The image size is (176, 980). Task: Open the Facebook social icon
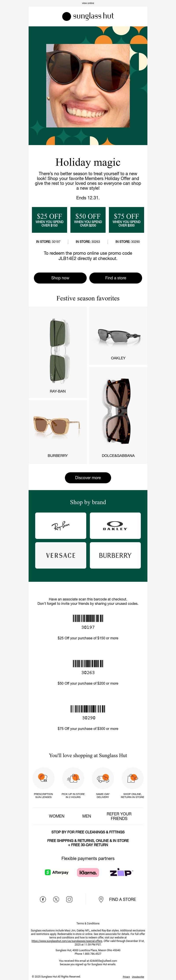[43, 899]
